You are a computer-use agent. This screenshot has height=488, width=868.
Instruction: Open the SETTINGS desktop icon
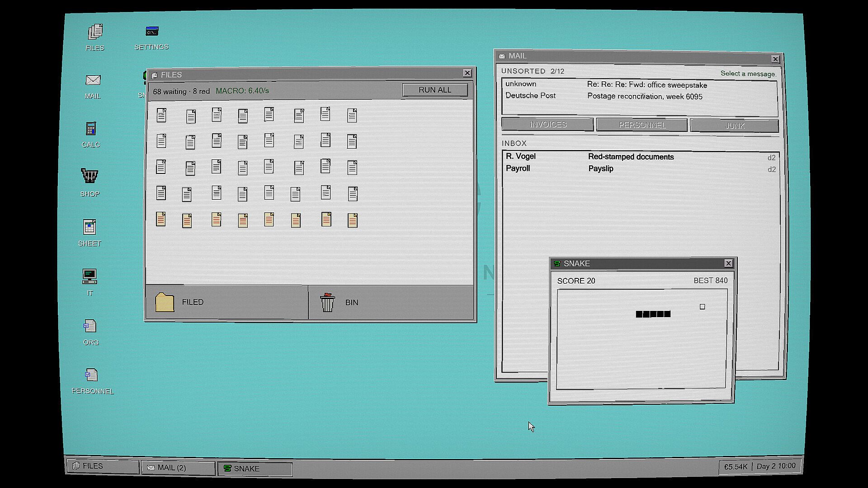point(151,37)
